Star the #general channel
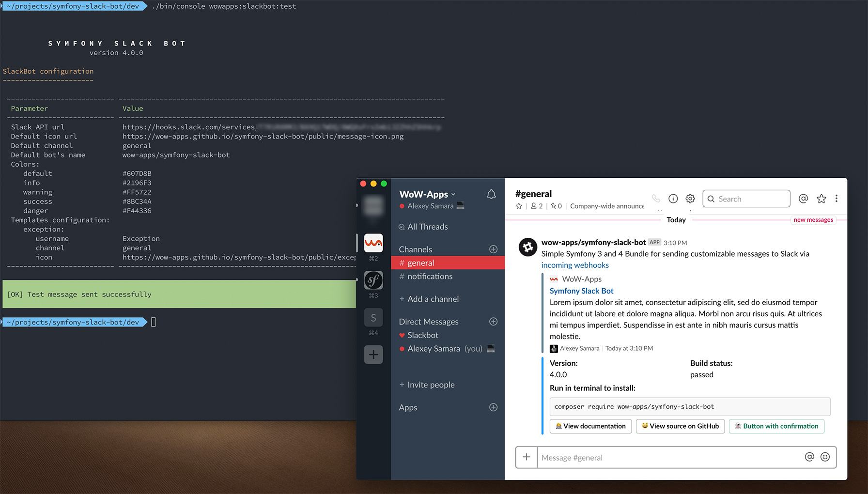Screen dimensions: 868x494 coord(519,206)
